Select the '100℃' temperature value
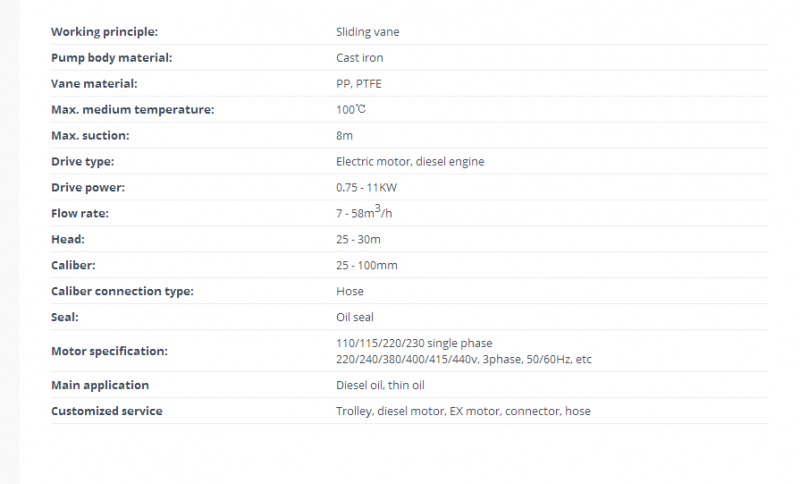This screenshot has width=800, height=484. [x=351, y=110]
